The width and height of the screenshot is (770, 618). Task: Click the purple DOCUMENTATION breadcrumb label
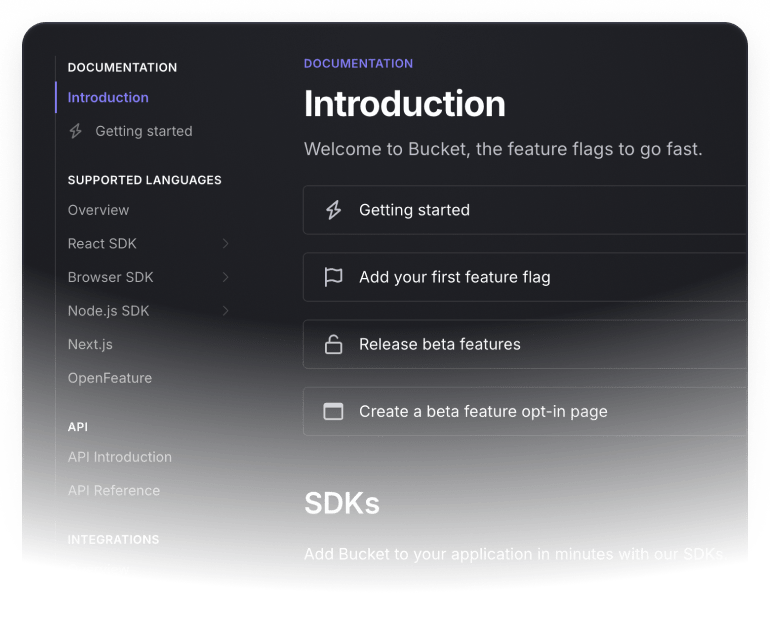pyautogui.click(x=358, y=63)
